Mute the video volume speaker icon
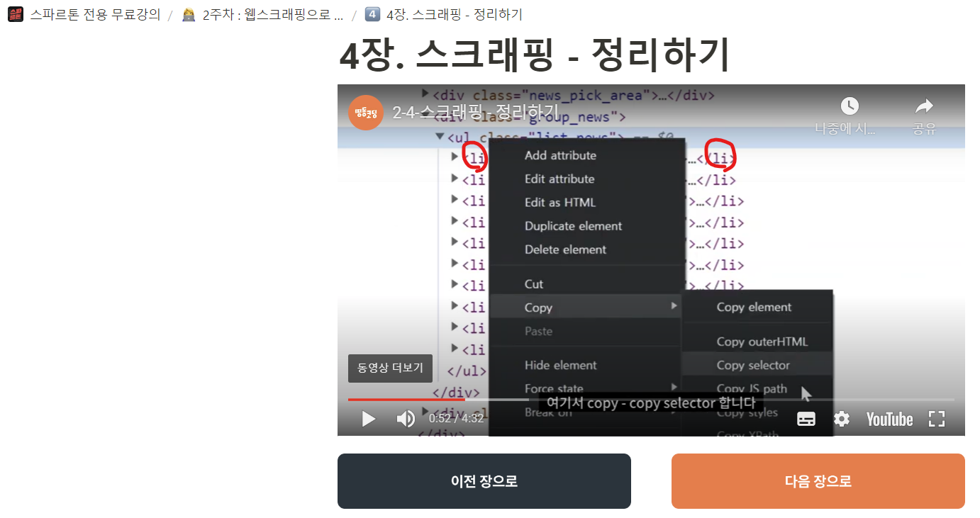The width and height of the screenshot is (980, 518). point(406,419)
